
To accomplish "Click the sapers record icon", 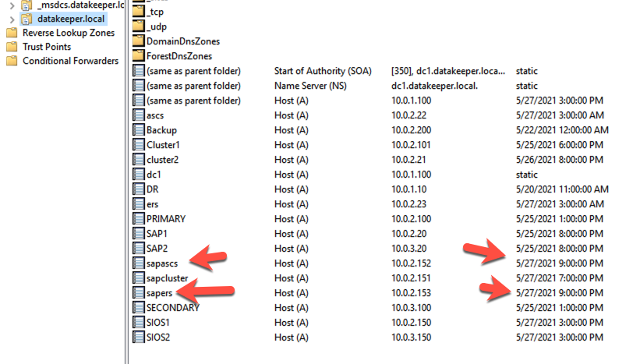I will [139, 292].
